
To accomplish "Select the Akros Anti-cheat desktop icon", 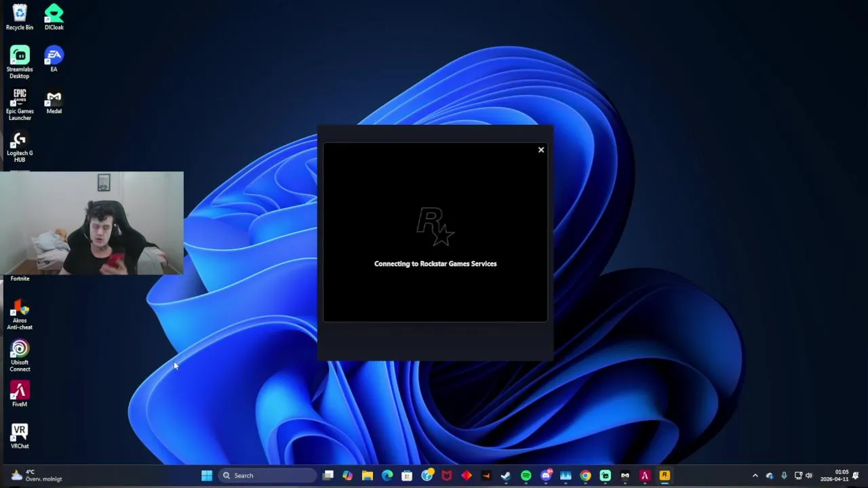I will click(x=20, y=314).
